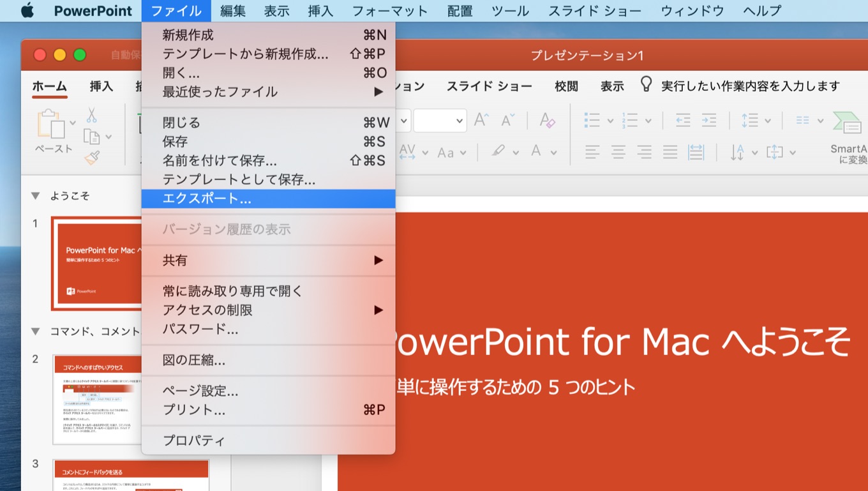Image resolution: width=868 pixels, height=491 pixels.
Task: Click the 実行したい作業内容を入力します search field
Action: tap(751, 86)
